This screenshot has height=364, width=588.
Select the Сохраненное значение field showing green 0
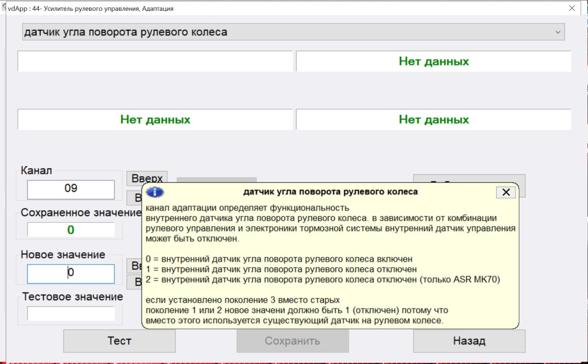(x=71, y=230)
